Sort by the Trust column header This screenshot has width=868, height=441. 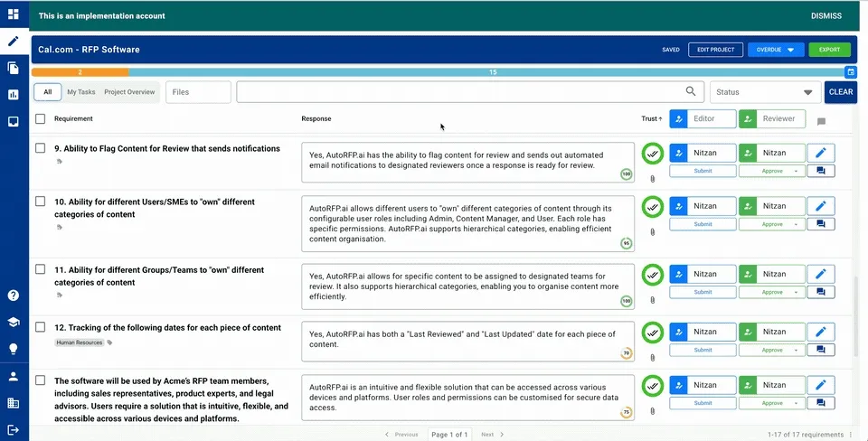(652, 118)
